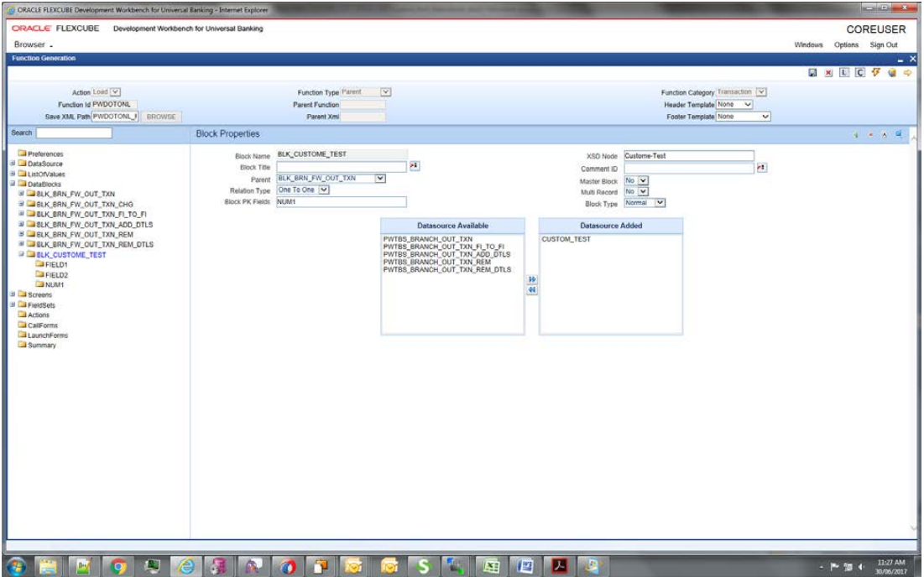The width and height of the screenshot is (924, 577).
Task: Click the BROWSE button
Action: click(161, 117)
